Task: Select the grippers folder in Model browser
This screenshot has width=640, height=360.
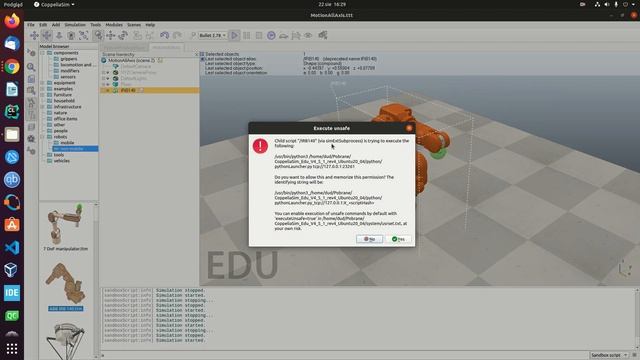Action: click(x=69, y=59)
